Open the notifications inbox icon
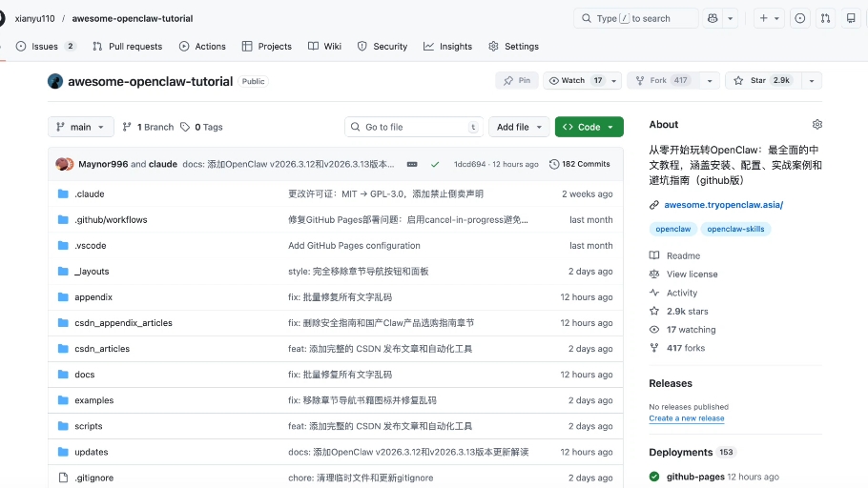This screenshot has width=868, height=488. click(x=851, y=18)
